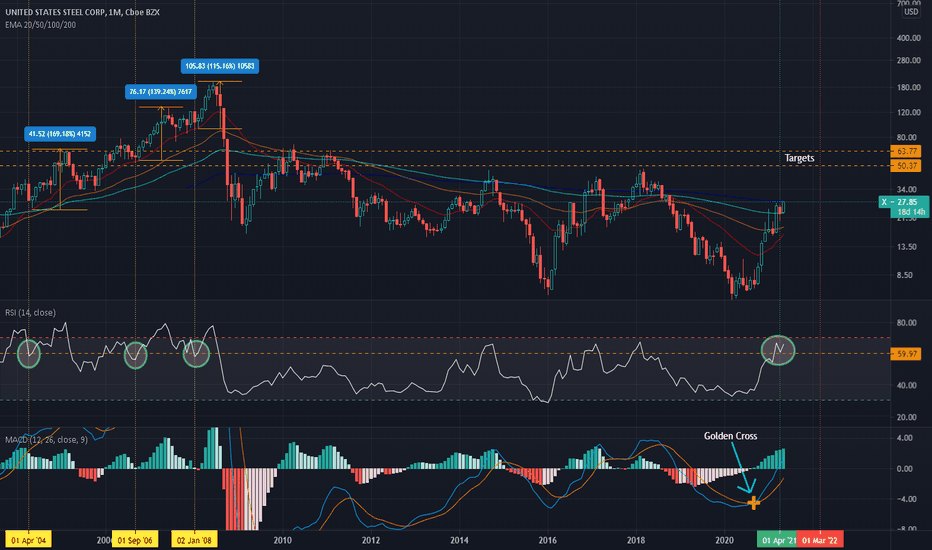Click the orange cross marker on MACD
932x550 pixels.
[x=753, y=503]
